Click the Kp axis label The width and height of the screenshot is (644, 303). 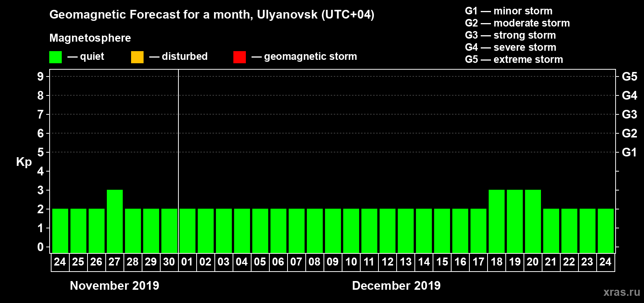tap(24, 162)
